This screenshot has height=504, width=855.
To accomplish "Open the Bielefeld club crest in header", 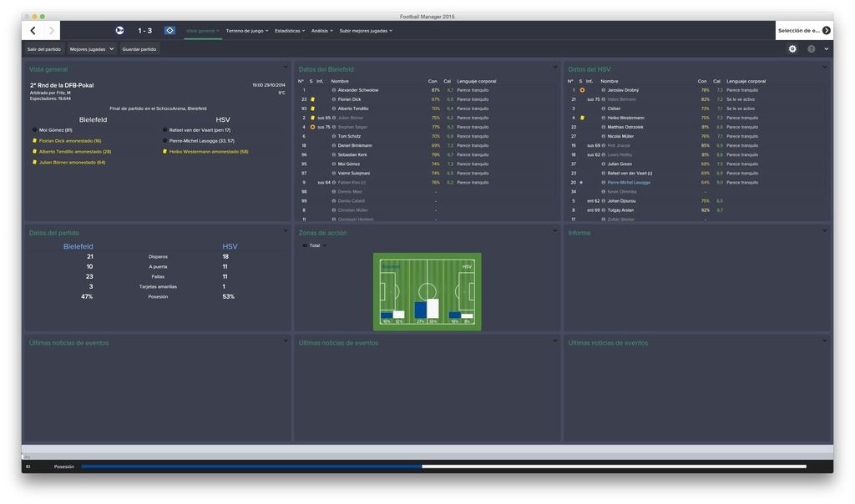I will (119, 31).
